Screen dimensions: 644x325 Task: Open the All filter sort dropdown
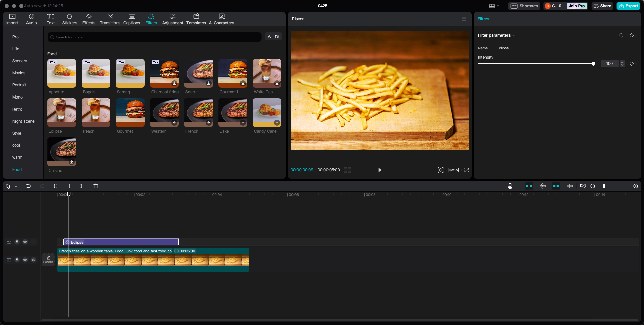(273, 36)
